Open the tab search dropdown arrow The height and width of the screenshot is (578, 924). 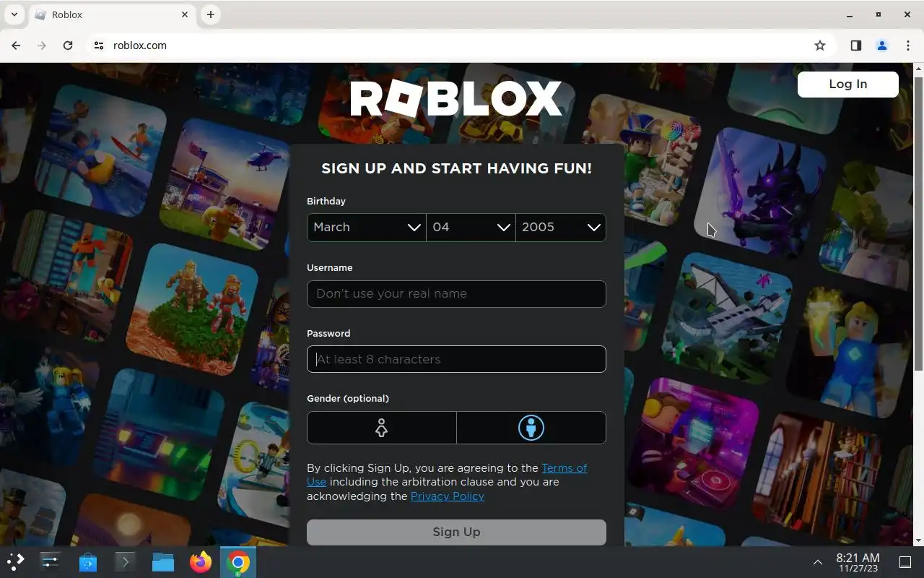(x=14, y=14)
